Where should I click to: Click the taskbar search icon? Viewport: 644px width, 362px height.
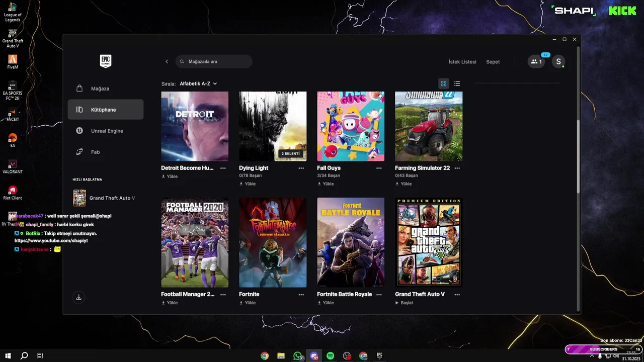(24, 355)
